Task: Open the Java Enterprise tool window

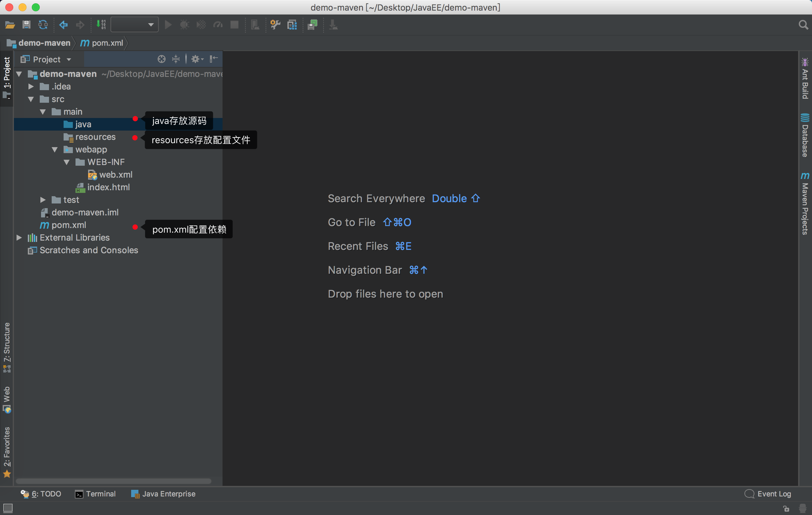Action: point(163,494)
